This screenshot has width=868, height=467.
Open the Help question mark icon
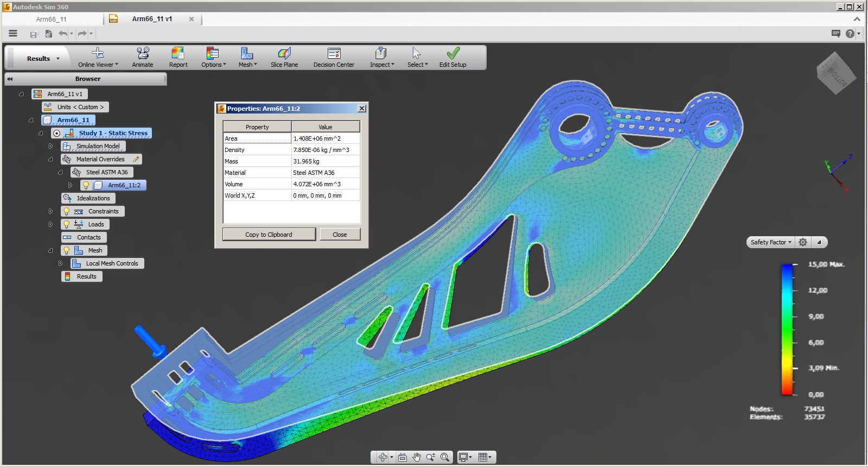click(x=850, y=34)
